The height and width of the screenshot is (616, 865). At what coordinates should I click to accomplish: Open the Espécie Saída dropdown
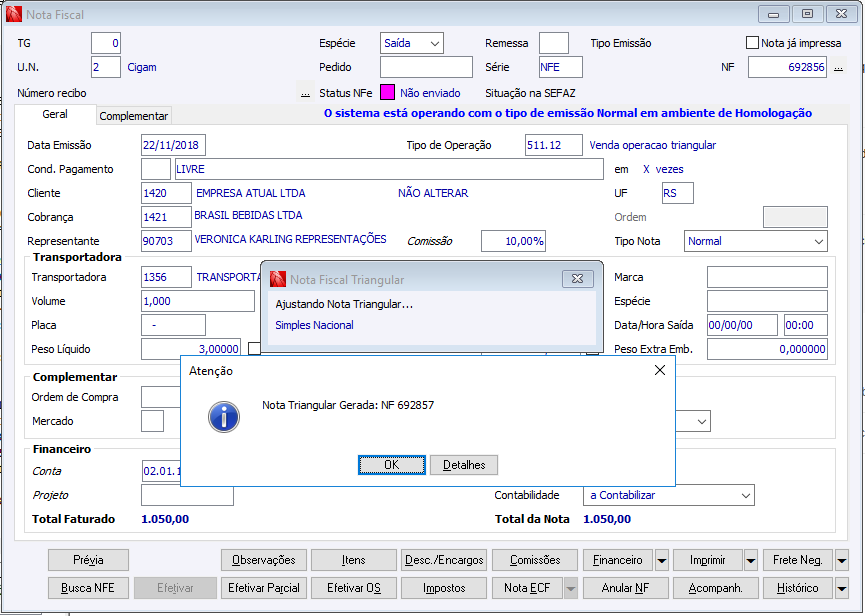tap(435, 44)
